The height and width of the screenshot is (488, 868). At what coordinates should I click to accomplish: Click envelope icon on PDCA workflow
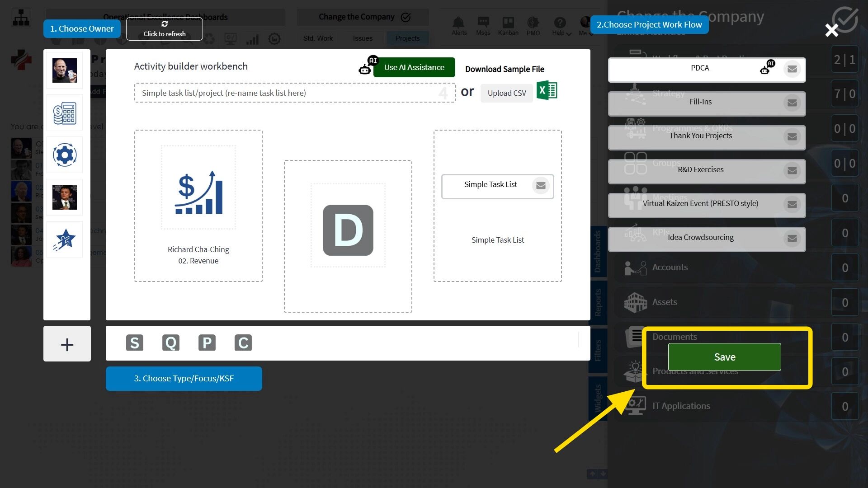pos(792,69)
